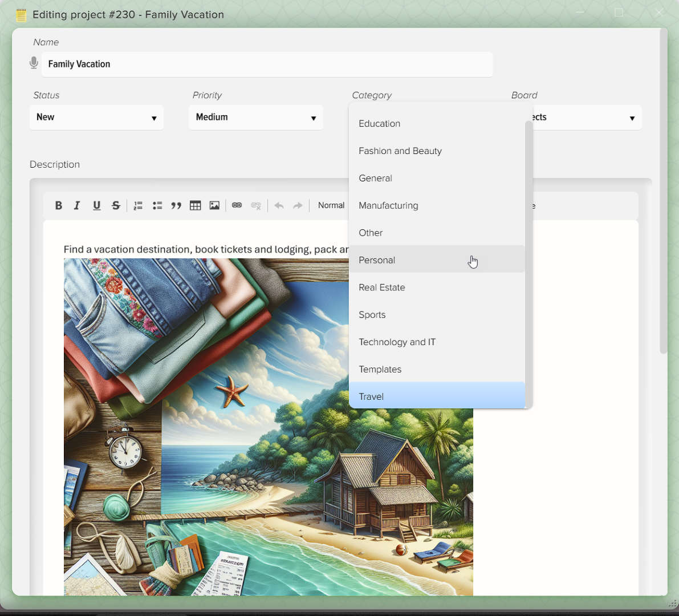Open the Board dropdown

[587, 117]
